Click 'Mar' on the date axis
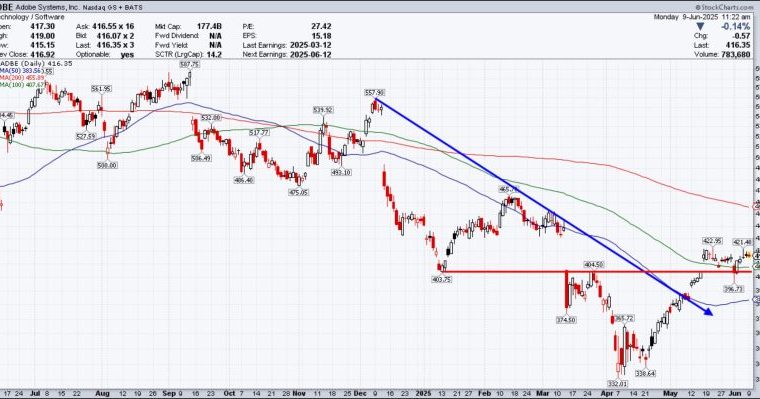This screenshot has height=399, width=760. click(x=543, y=394)
